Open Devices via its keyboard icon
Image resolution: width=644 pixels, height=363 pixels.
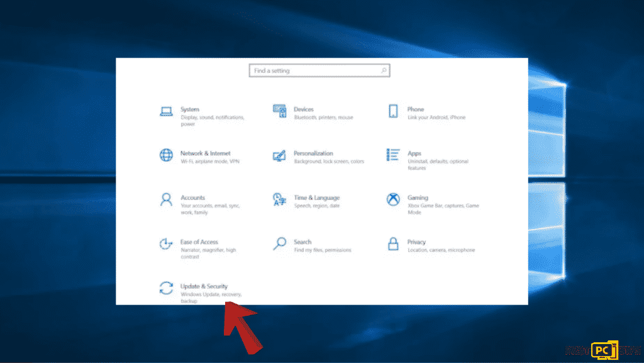[x=280, y=111]
